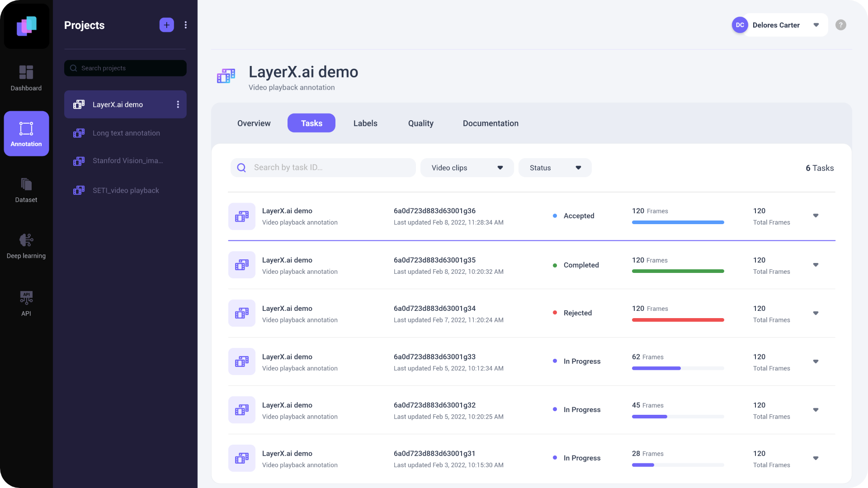Open the Dashboard sidebar icon
This screenshot has height=488, width=868.
26,78
